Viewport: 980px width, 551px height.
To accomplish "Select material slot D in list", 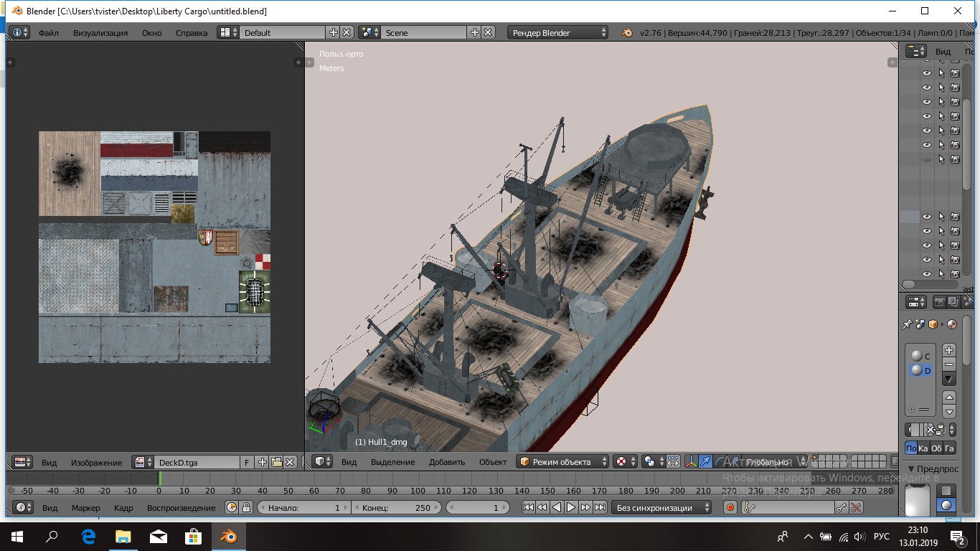I will click(921, 371).
